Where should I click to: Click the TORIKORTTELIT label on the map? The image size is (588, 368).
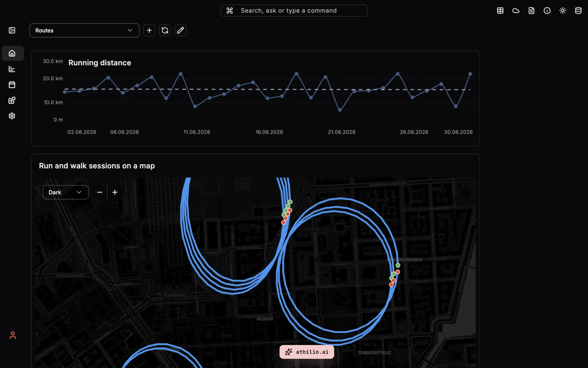[374, 353]
